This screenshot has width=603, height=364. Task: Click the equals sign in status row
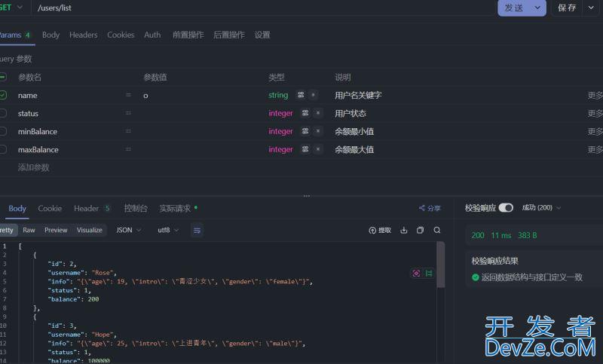[128, 113]
